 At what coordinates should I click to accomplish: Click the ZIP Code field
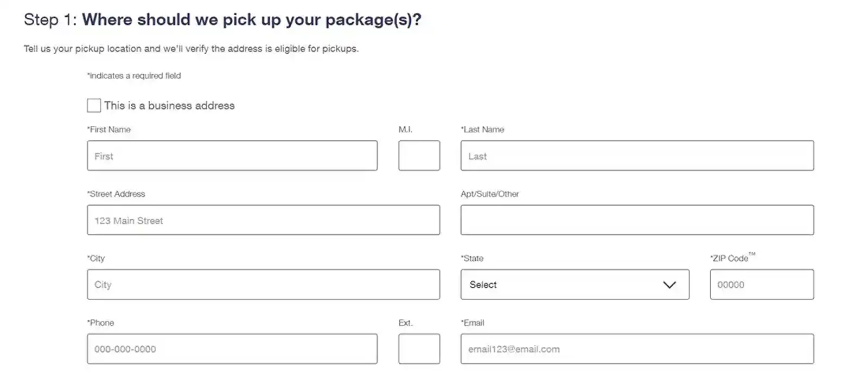pyautogui.click(x=762, y=285)
